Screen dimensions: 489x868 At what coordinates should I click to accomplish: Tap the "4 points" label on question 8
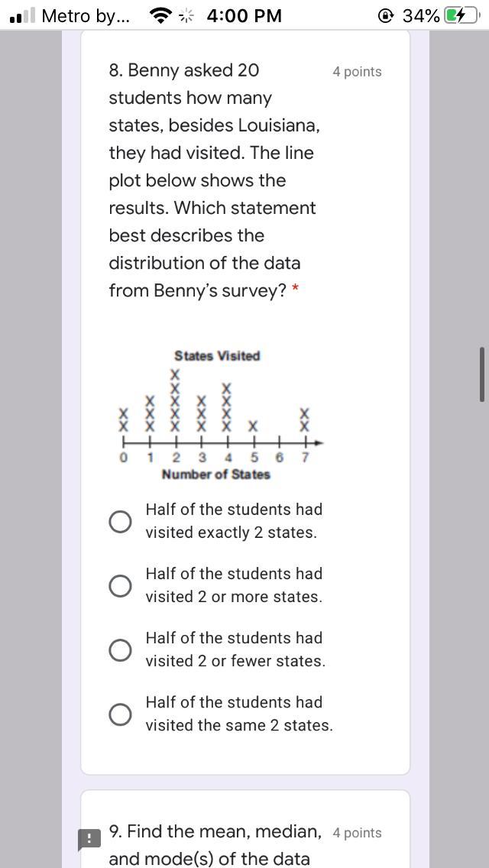tap(357, 72)
